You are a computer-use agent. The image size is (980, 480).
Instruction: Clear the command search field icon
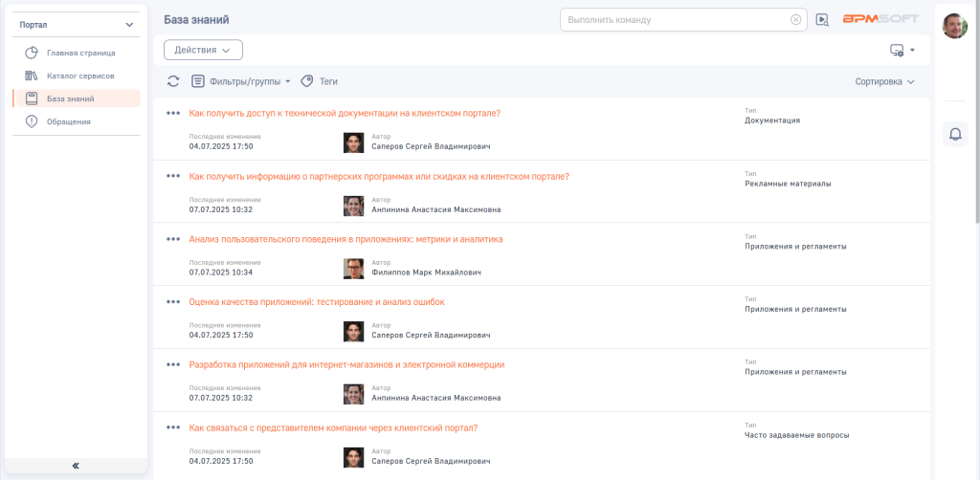pyautogui.click(x=795, y=19)
